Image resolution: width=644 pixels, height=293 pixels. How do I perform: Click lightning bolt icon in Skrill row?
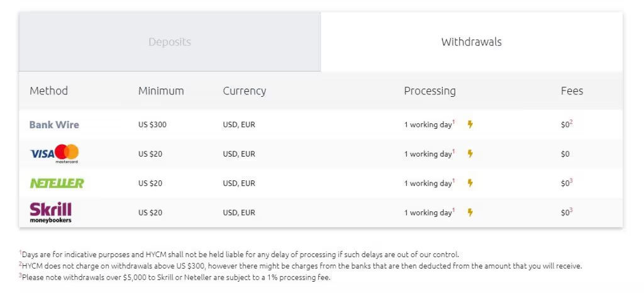pyautogui.click(x=470, y=213)
